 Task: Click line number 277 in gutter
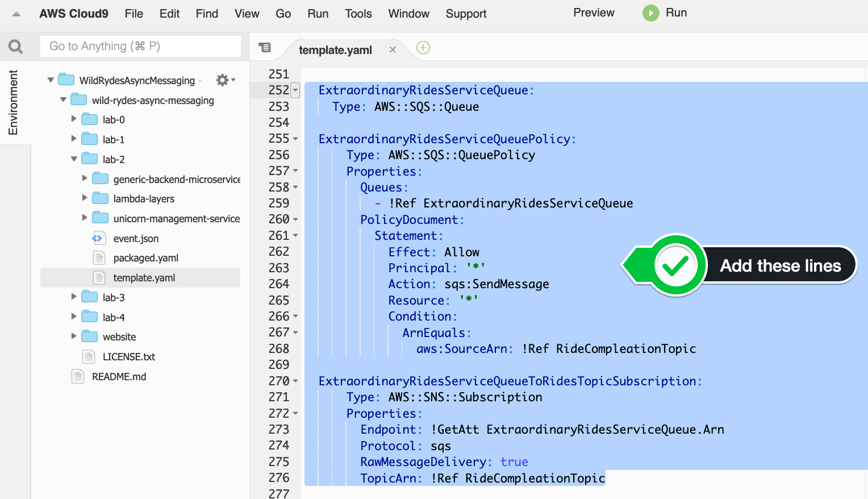coord(279,493)
